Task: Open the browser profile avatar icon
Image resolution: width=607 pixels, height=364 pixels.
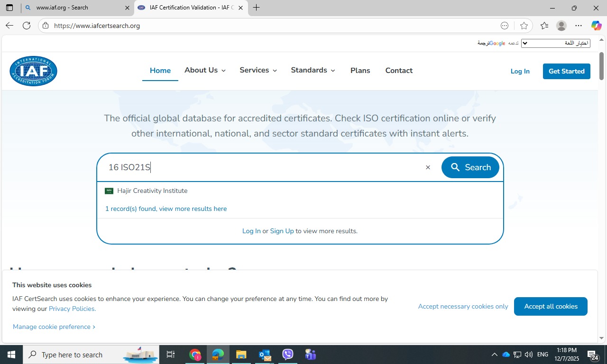Action: (561, 26)
